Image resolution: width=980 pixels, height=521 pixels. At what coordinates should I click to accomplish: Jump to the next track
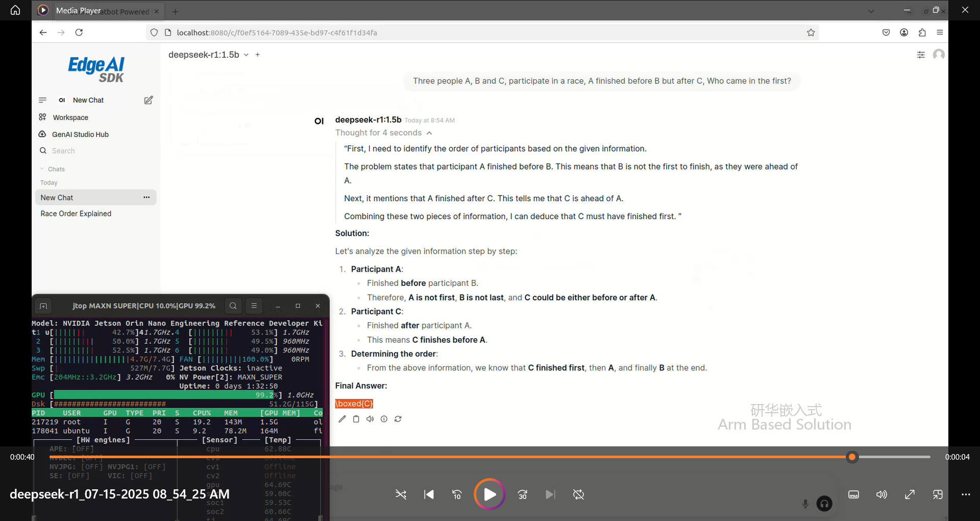[550, 494]
